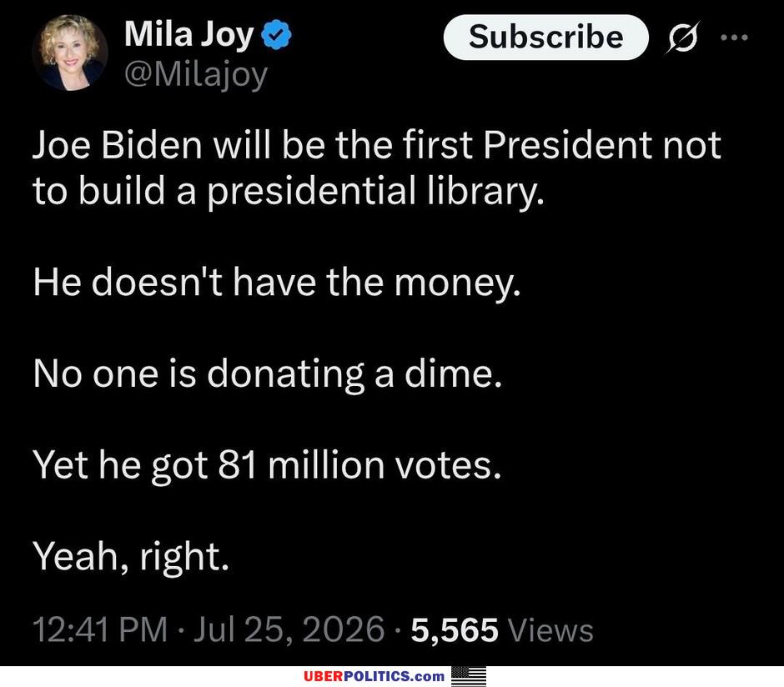The width and height of the screenshot is (784, 687).
Task: Subscribe to Mila Joy
Action: [x=546, y=37]
